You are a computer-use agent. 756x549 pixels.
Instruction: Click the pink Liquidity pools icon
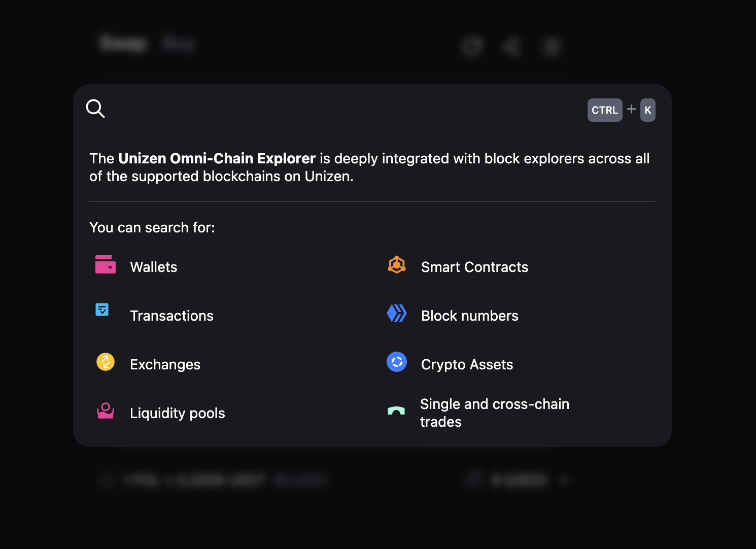pyautogui.click(x=106, y=410)
